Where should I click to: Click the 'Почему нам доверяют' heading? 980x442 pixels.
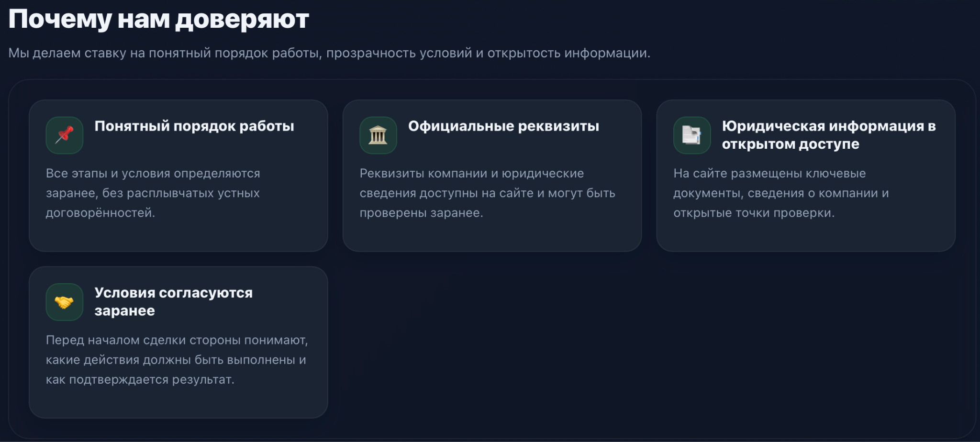click(x=158, y=20)
